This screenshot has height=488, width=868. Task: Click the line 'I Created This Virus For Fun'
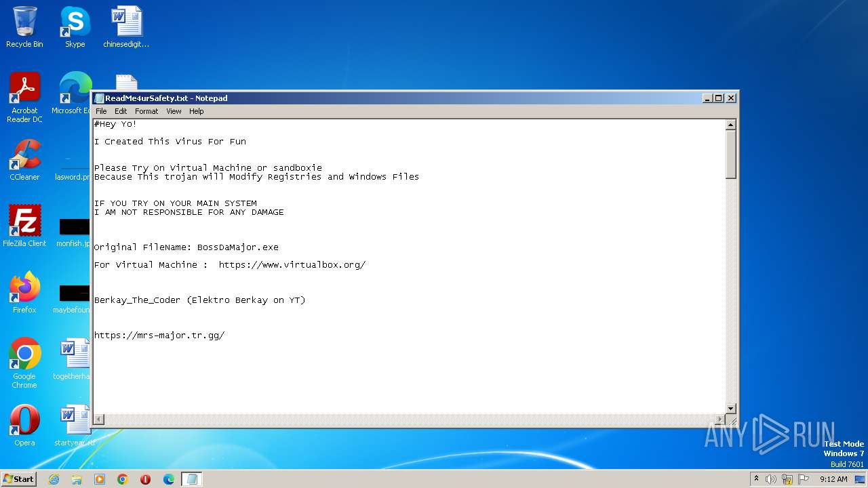point(170,142)
